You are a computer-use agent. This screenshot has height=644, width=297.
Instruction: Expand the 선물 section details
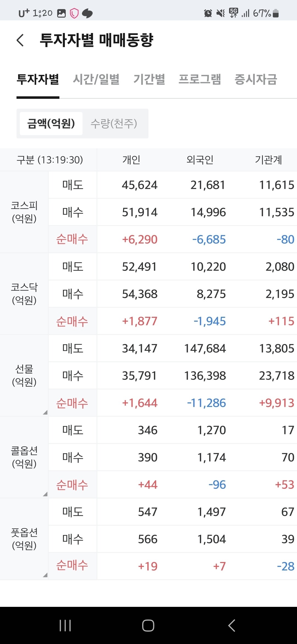tap(46, 412)
